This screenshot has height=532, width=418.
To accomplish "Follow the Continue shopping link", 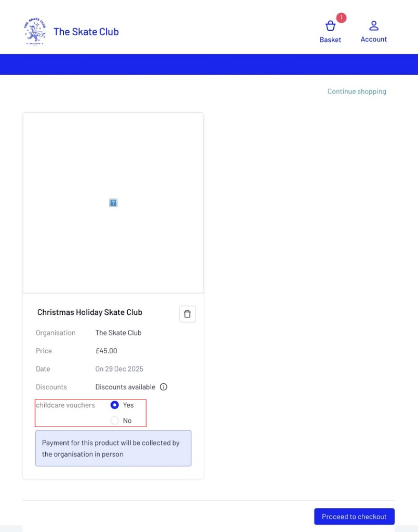I will tap(357, 91).
